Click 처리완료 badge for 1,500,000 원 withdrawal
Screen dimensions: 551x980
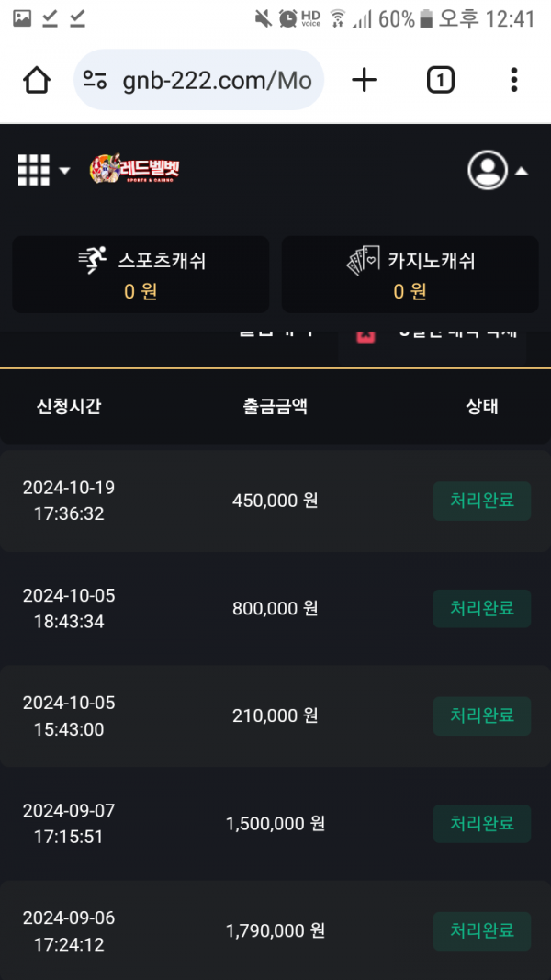pyautogui.click(x=482, y=824)
